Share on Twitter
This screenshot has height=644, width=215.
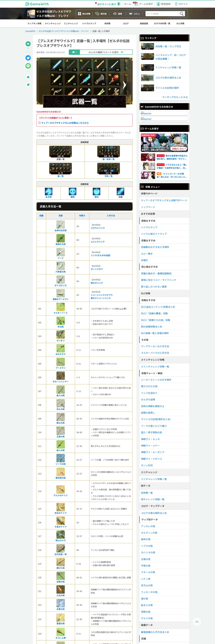(x=28, y=58)
